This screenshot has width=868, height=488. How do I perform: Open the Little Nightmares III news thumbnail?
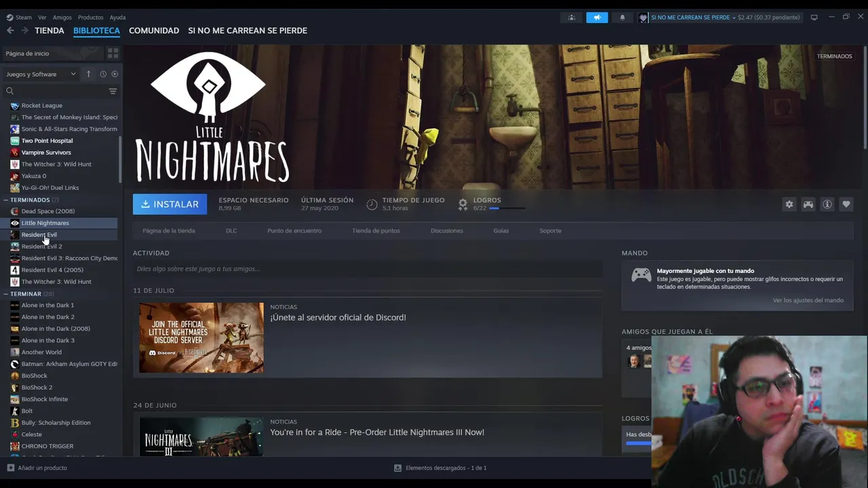point(201,436)
